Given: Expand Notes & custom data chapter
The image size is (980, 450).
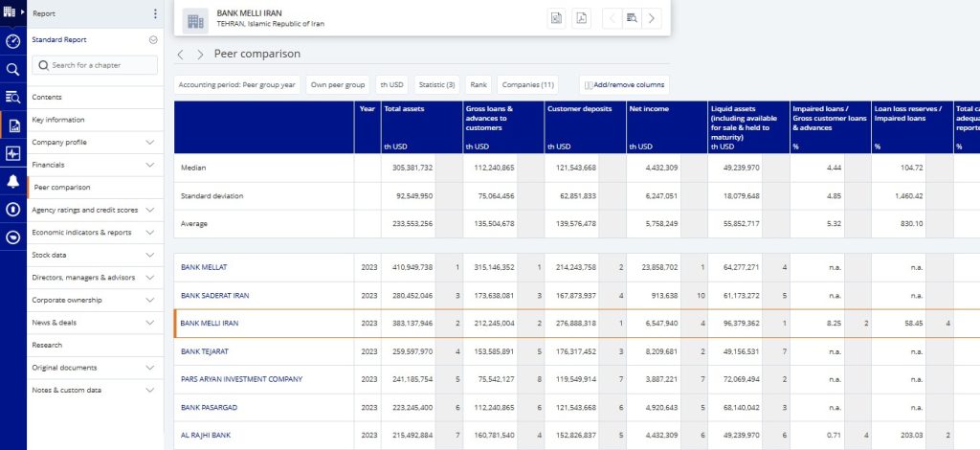Looking at the screenshot, I should point(150,390).
